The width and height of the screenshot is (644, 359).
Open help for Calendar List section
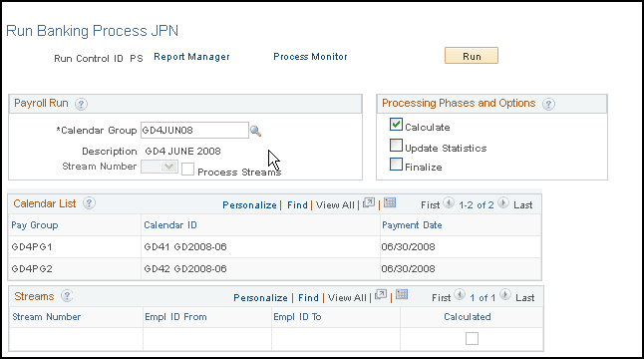click(x=89, y=202)
